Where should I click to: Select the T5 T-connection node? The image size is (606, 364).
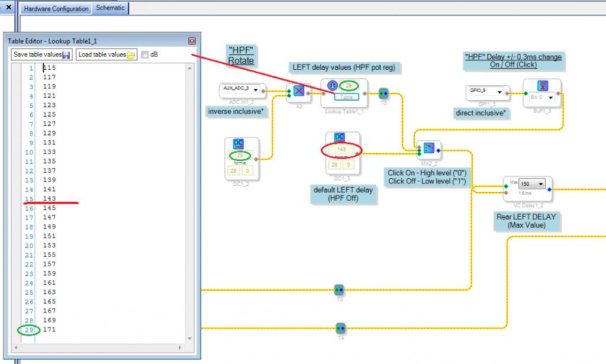pos(383,93)
